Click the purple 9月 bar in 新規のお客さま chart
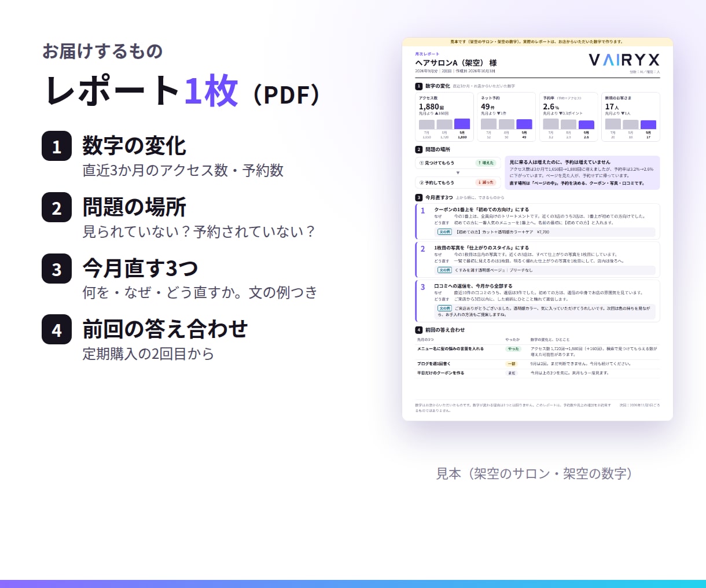The height and width of the screenshot is (588, 706). [648, 125]
